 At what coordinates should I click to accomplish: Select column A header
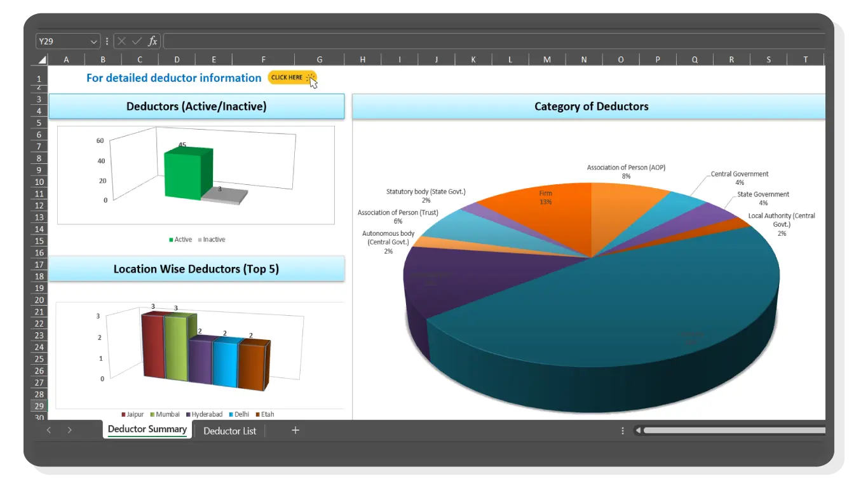(67, 60)
